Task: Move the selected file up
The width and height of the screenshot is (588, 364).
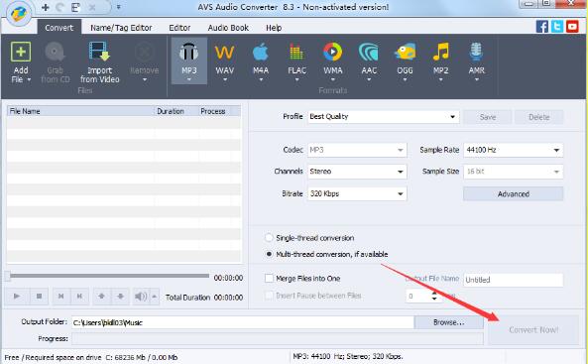Action: point(101,297)
